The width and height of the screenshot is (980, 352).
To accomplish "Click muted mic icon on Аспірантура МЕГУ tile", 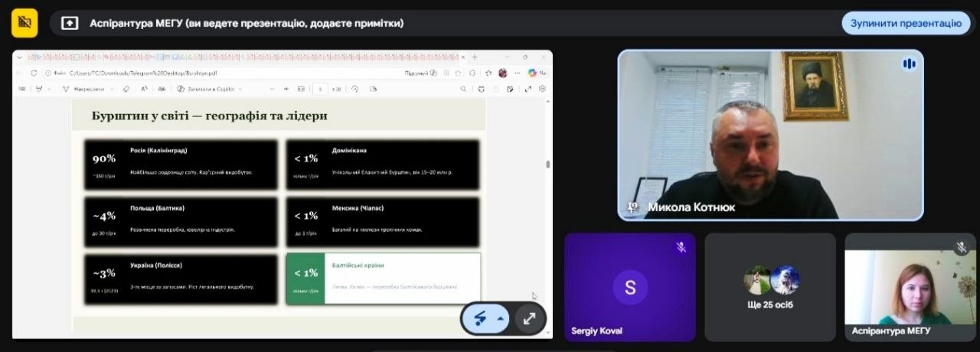I will 962,247.
